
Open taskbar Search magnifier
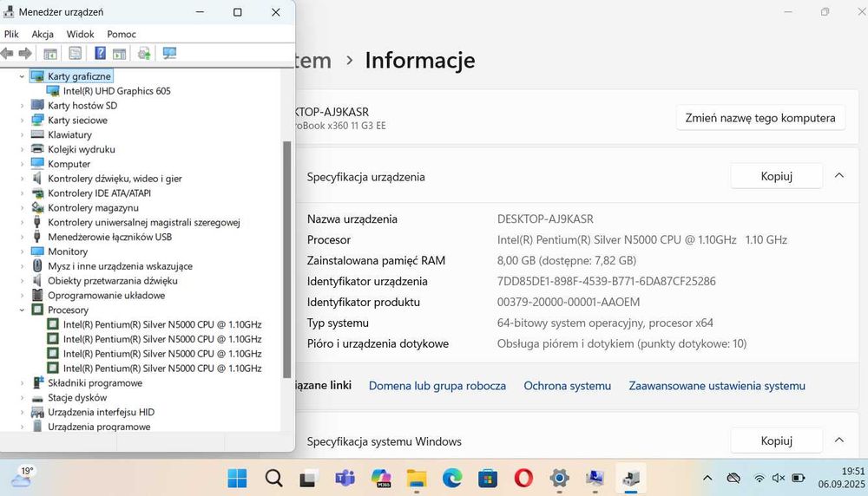click(x=273, y=479)
